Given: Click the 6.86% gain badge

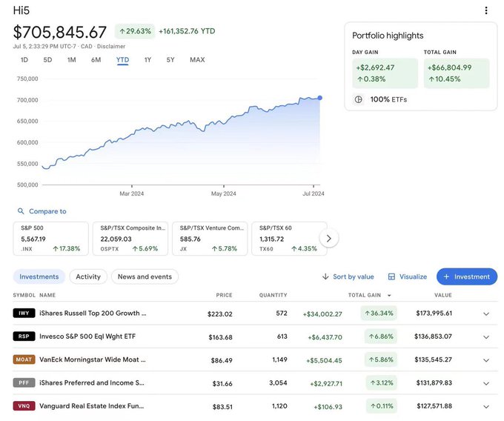Looking at the screenshot, I should [381, 337].
